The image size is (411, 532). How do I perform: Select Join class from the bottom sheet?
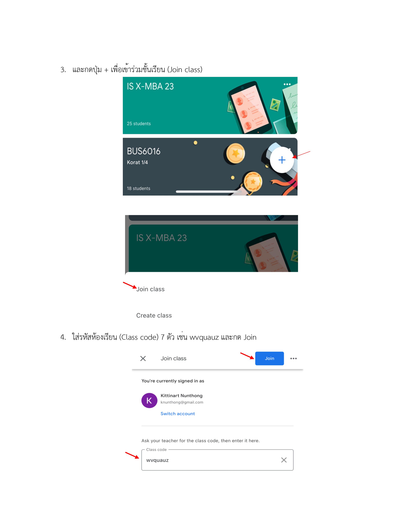(151, 289)
